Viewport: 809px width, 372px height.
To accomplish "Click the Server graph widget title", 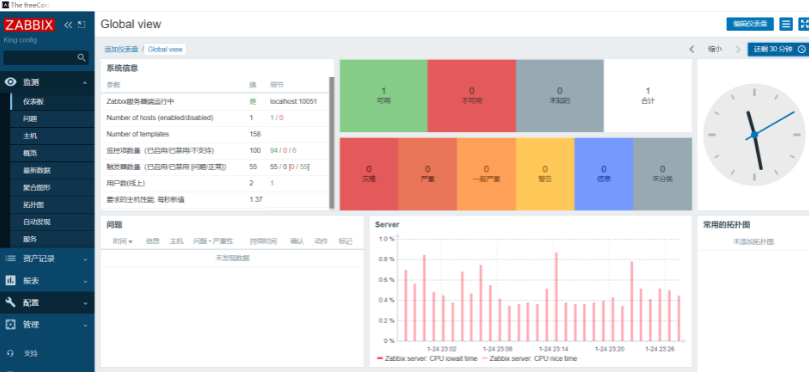I will (x=387, y=225).
